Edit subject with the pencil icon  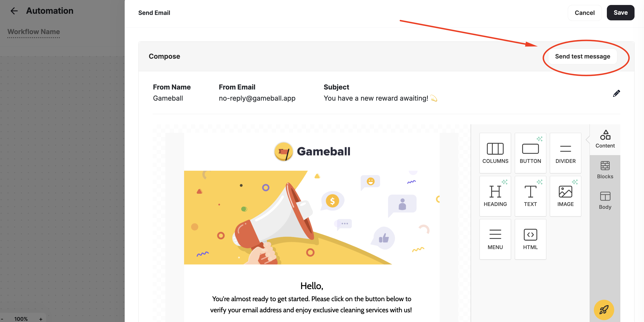click(617, 93)
